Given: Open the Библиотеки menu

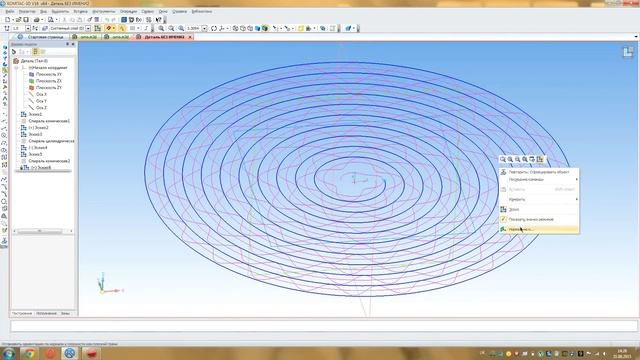Looking at the screenshot, I should click(x=201, y=11).
